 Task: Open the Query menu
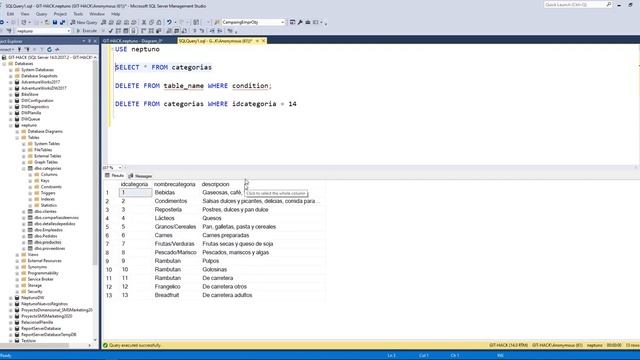[41, 14]
